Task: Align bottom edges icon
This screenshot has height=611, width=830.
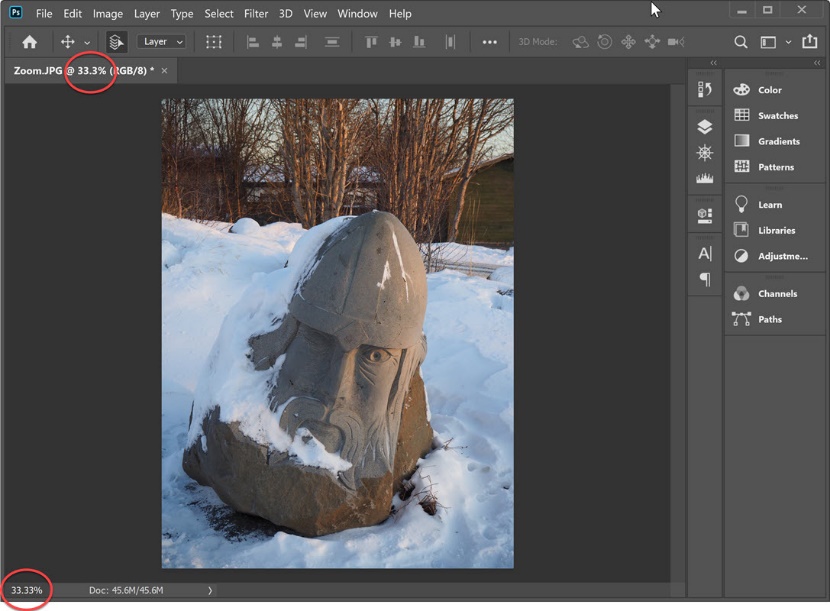Action: tap(419, 42)
